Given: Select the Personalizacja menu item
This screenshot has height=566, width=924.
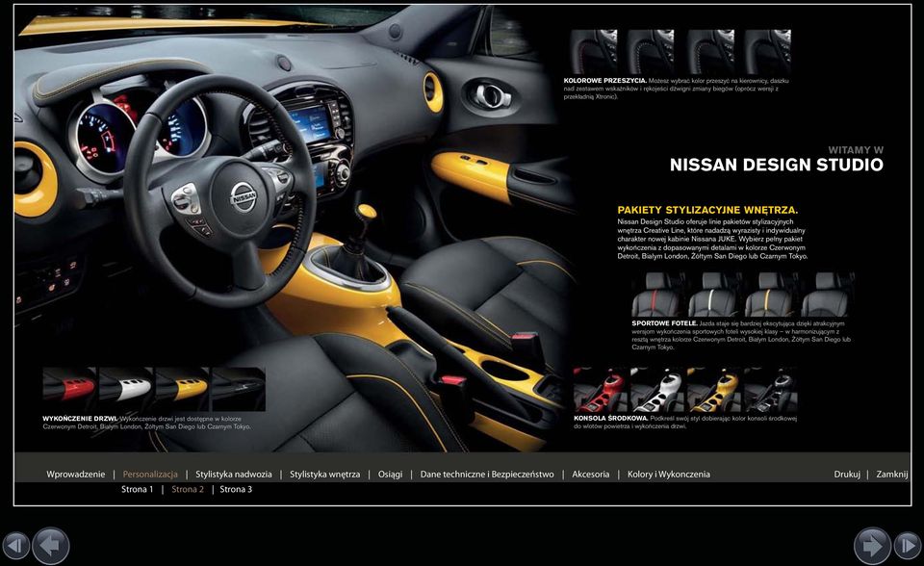Looking at the screenshot, I should coord(150,474).
